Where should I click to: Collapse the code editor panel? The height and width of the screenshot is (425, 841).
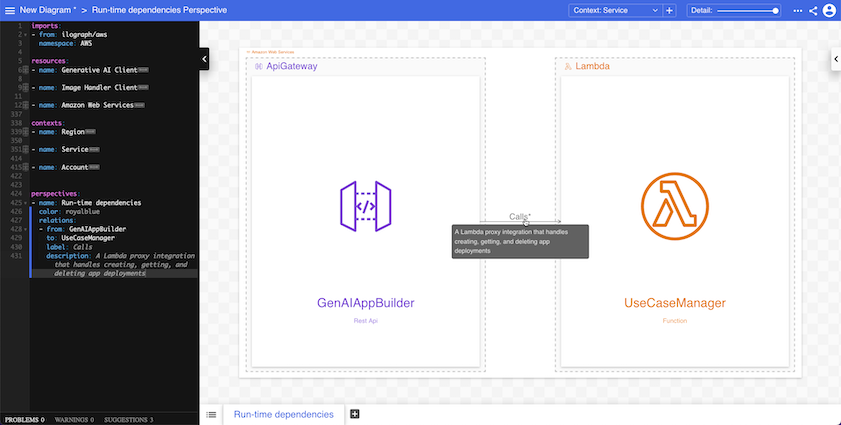tap(204, 59)
